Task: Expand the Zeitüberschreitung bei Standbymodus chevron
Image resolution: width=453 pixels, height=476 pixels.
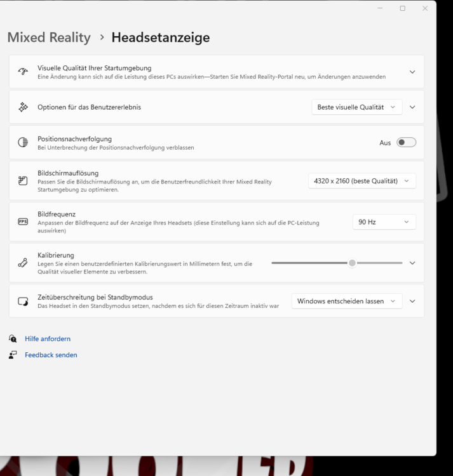Action: tap(412, 301)
